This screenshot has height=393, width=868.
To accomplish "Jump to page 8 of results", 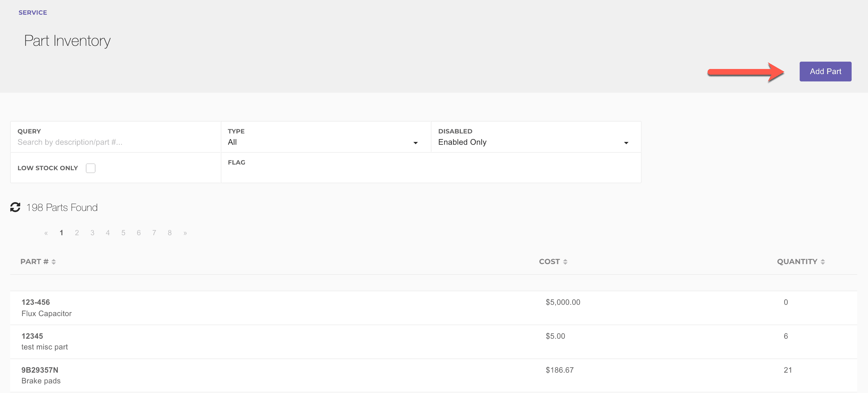I will point(169,233).
